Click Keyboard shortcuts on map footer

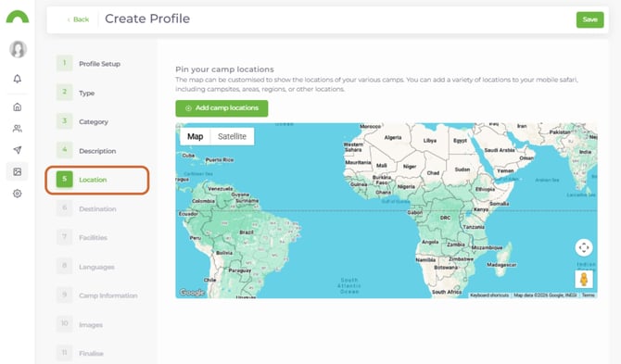coord(489,295)
